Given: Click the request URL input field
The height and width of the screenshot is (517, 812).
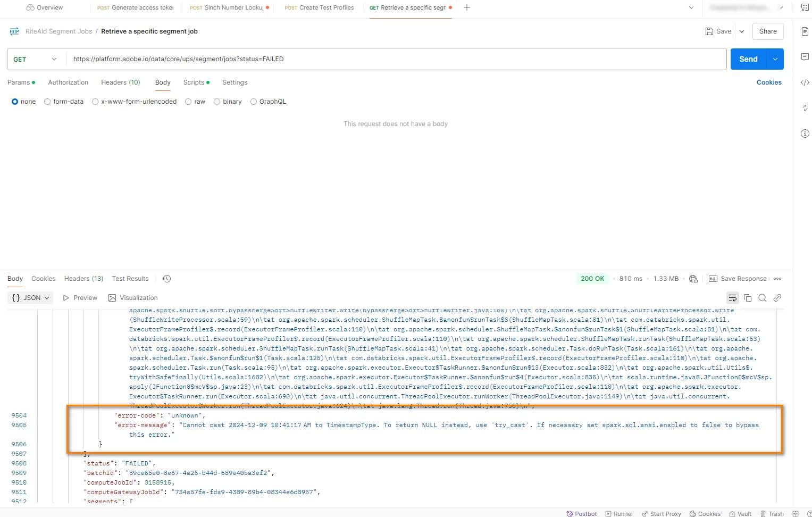Looking at the screenshot, I should click(x=395, y=59).
